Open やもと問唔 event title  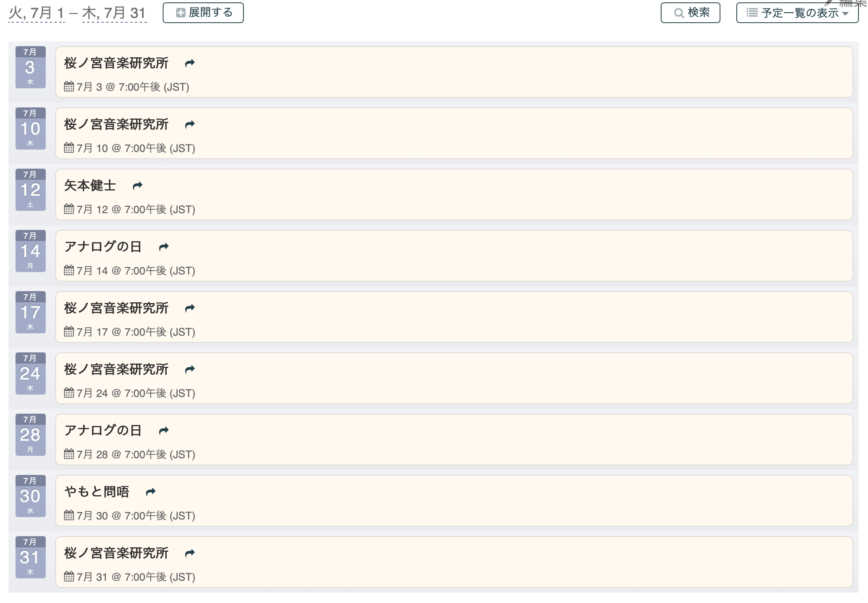pyautogui.click(x=97, y=492)
